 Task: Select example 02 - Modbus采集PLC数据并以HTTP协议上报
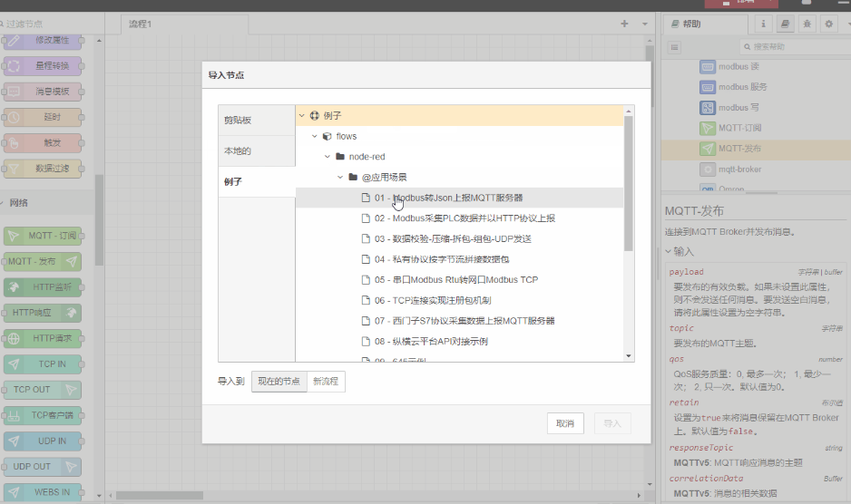460,218
